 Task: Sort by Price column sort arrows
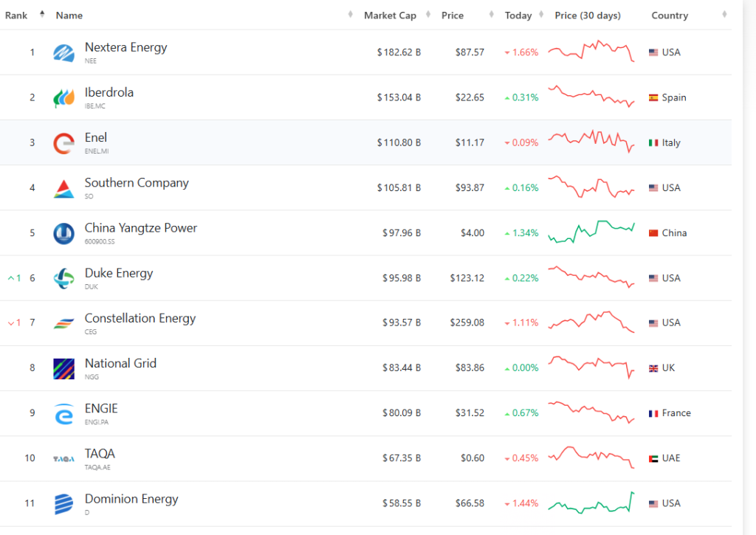coord(491,15)
